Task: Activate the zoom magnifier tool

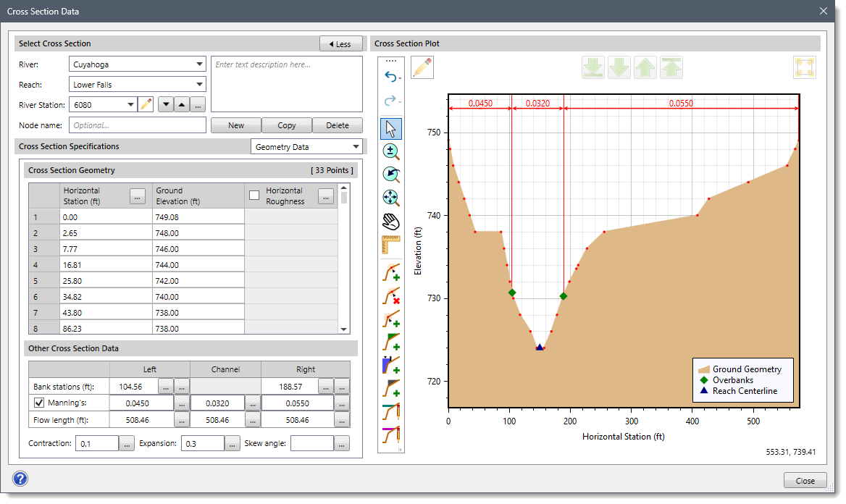Action: 390,151
